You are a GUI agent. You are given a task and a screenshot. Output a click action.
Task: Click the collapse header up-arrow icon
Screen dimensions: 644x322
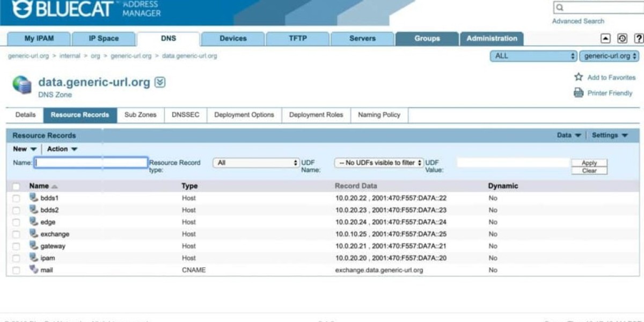click(x=605, y=39)
